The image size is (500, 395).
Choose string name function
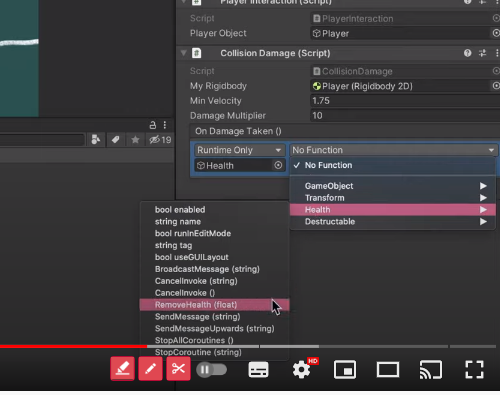pyautogui.click(x=214, y=222)
